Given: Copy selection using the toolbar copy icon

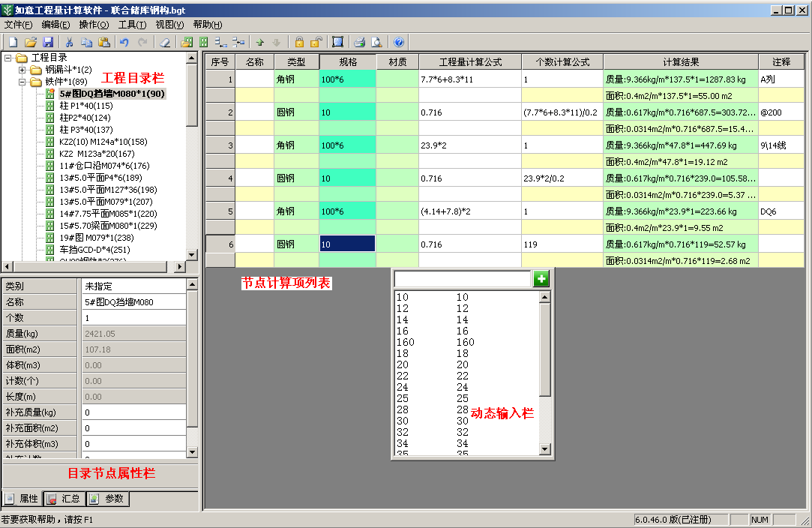Looking at the screenshot, I should tap(86, 42).
